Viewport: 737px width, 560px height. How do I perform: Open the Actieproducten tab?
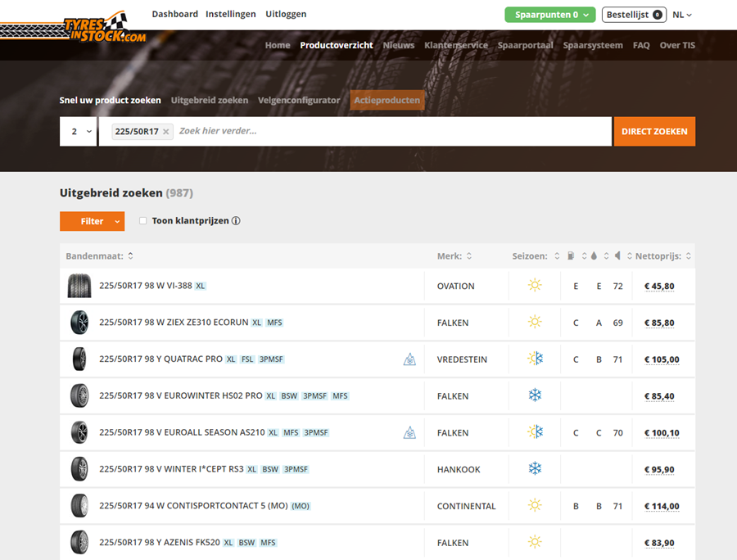(x=387, y=100)
